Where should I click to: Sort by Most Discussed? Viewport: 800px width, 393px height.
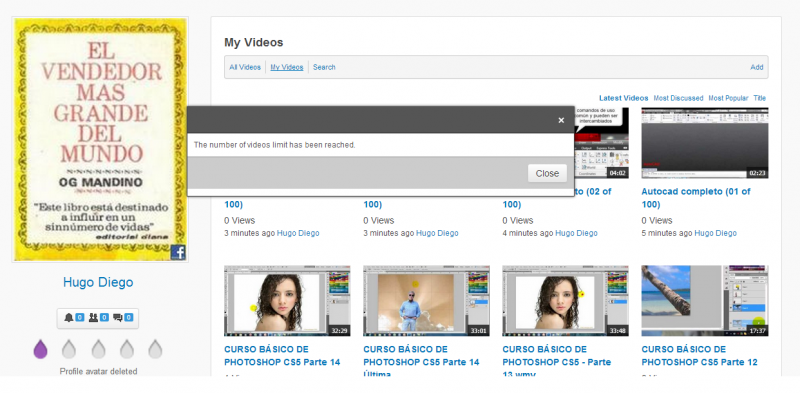click(x=678, y=98)
